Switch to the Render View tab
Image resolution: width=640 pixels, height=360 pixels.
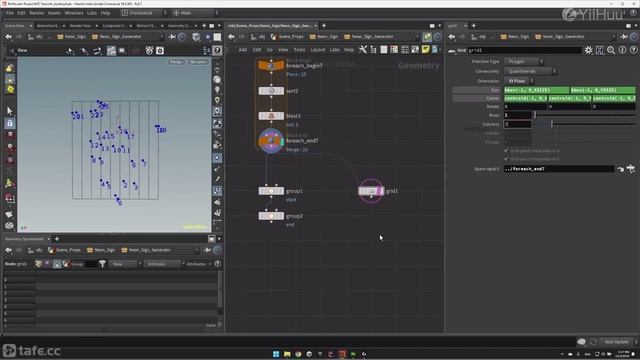point(80,26)
